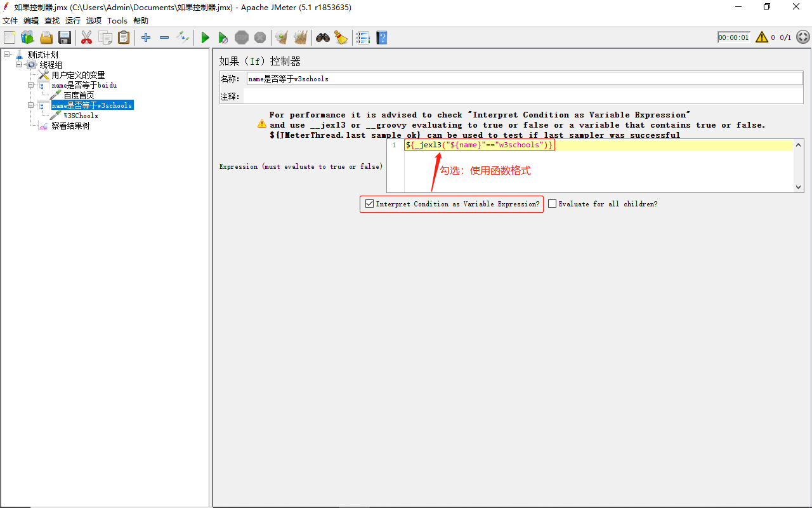Viewport: 812px width, 508px height.
Task: Open the 编辑 menu
Action: click(31, 21)
